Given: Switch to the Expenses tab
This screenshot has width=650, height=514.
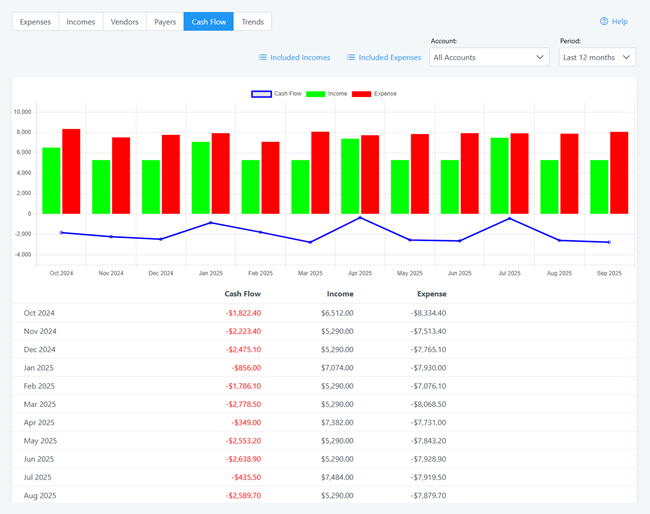Looking at the screenshot, I should [x=35, y=22].
